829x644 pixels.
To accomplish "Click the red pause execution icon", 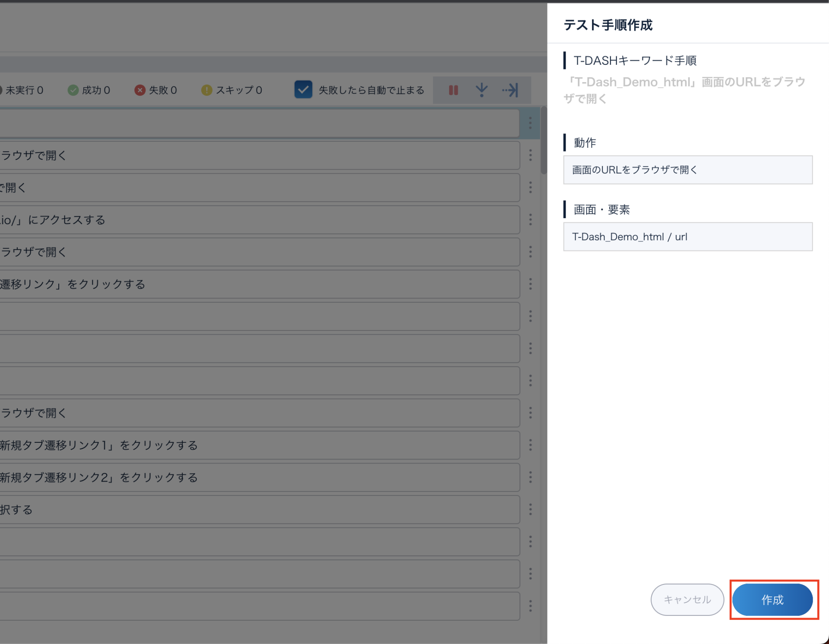I will [453, 90].
